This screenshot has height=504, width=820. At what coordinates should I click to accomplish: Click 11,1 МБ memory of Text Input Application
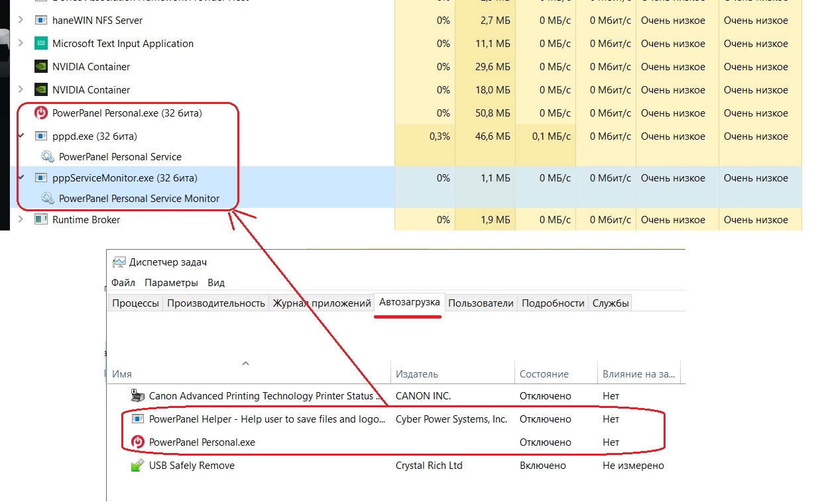click(x=493, y=44)
